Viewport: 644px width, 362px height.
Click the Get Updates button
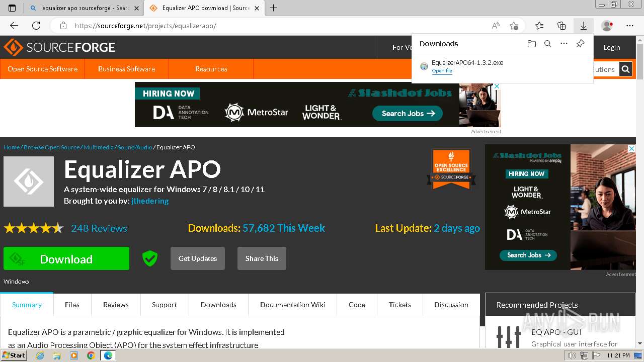(x=198, y=258)
